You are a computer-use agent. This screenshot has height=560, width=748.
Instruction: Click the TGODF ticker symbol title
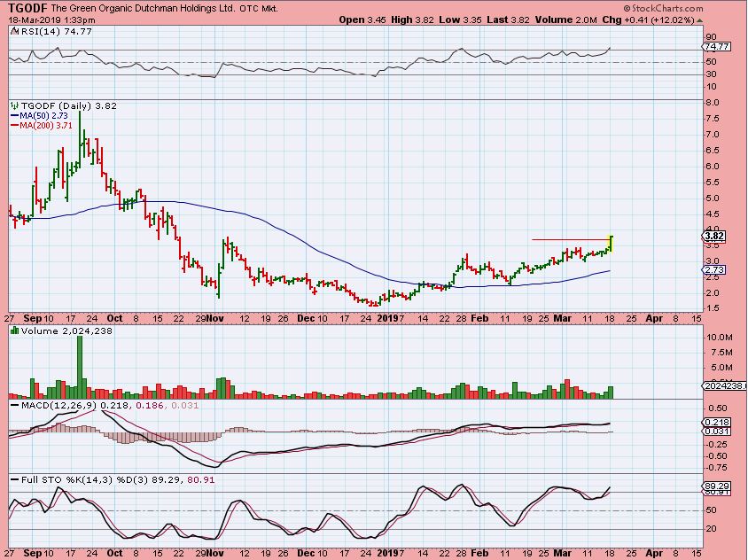click(x=27, y=9)
